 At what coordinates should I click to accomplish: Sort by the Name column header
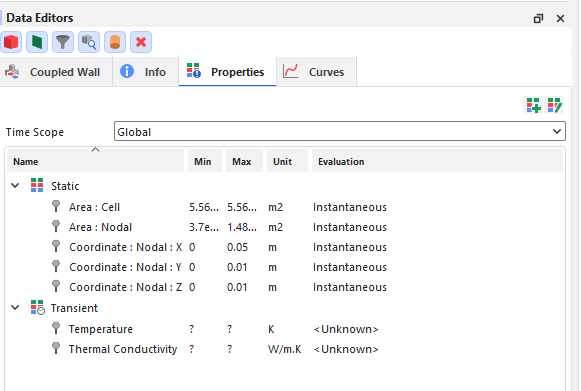tap(95, 162)
